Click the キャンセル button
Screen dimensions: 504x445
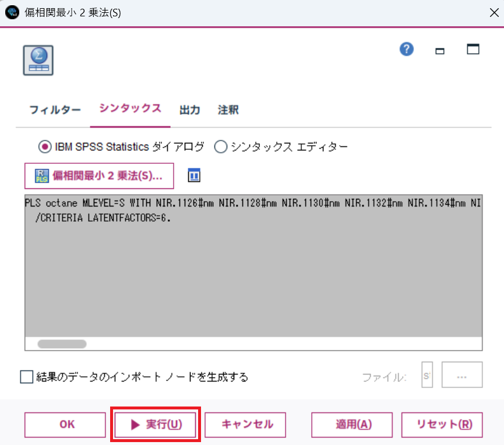(245, 425)
